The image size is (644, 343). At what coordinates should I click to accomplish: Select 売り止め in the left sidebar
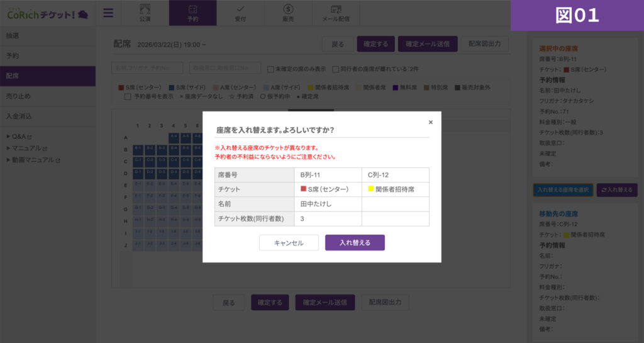pos(19,96)
